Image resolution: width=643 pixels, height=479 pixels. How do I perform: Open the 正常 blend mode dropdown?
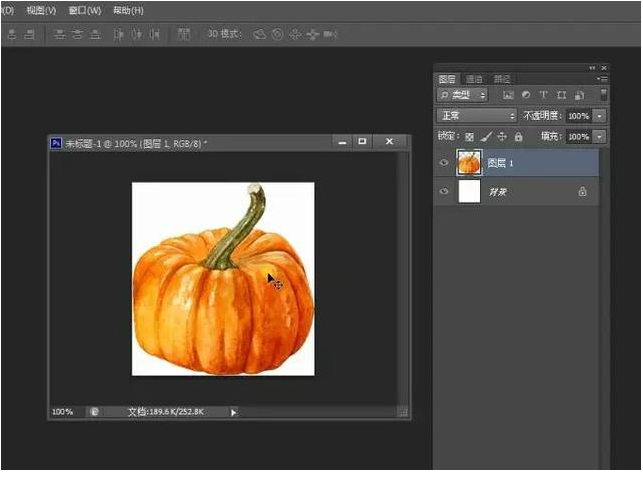coord(477,116)
